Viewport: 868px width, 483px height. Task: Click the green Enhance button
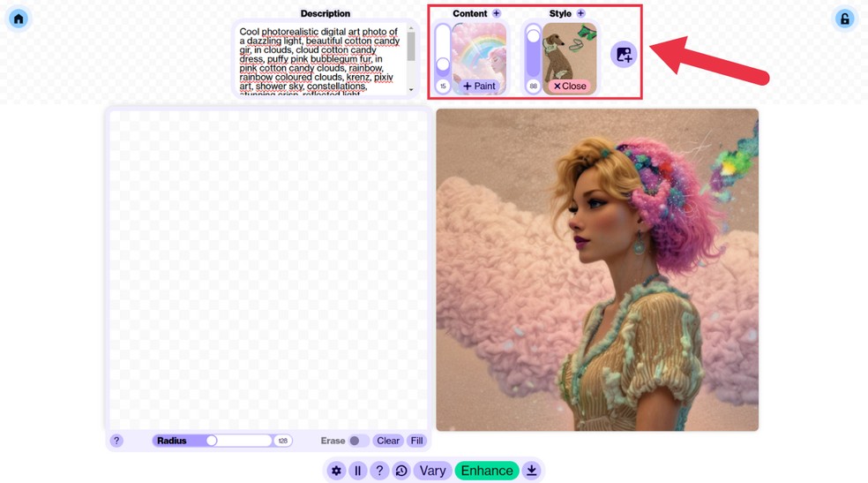click(x=487, y=471)
